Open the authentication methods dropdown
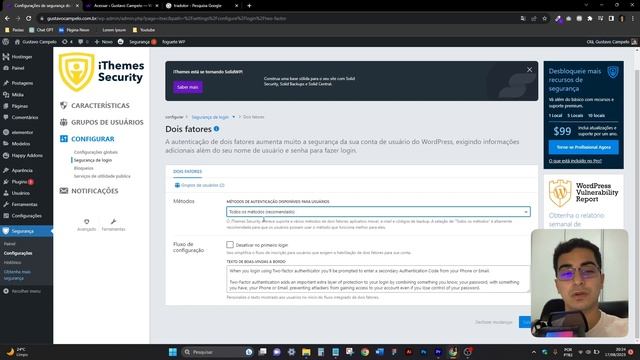Viewport: 640px width, 360px height. (x=378, y=212)
